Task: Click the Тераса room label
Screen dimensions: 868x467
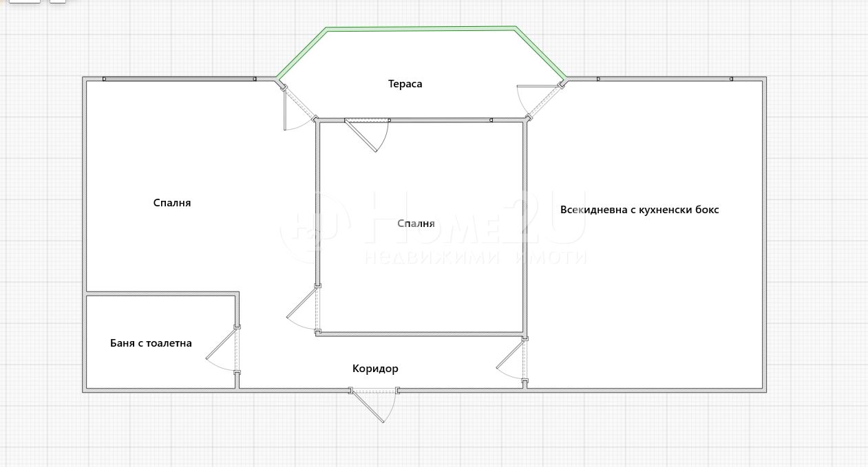Action: (x=405, y=84)
